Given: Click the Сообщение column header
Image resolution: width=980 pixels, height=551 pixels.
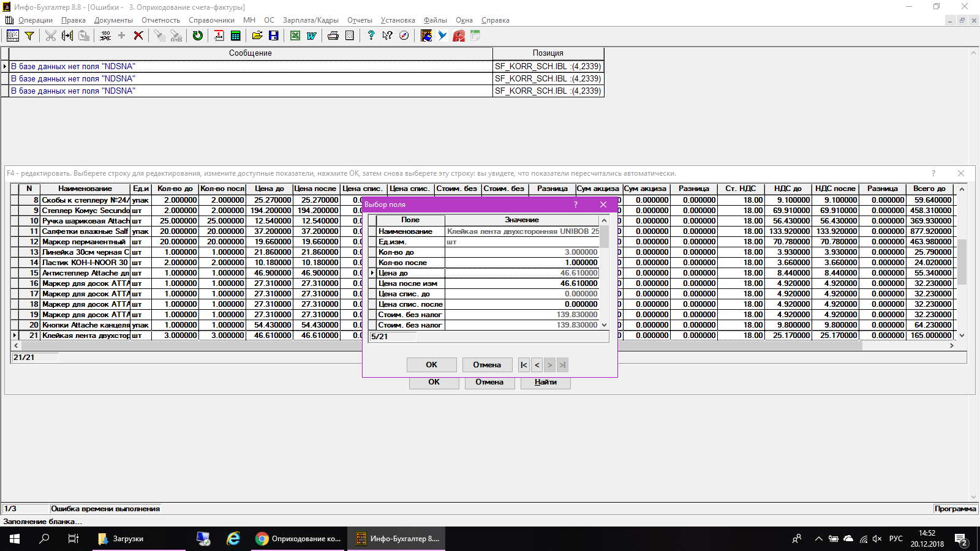Looking at the screenshot, I should 251,53.
